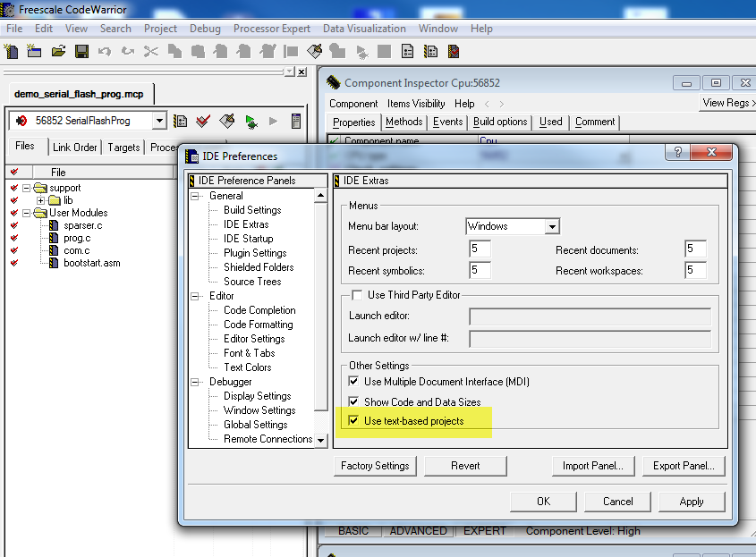Click the Recent projects input field

pos(480,249)
